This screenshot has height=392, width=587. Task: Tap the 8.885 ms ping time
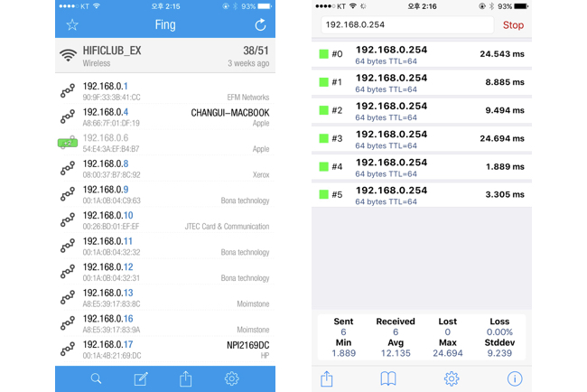click(505, 82)
